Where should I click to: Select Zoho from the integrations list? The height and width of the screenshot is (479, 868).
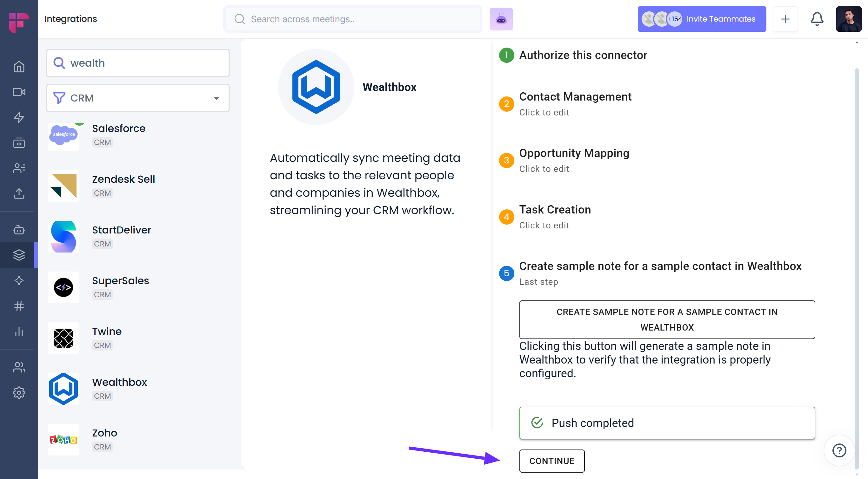coord(104,433)
